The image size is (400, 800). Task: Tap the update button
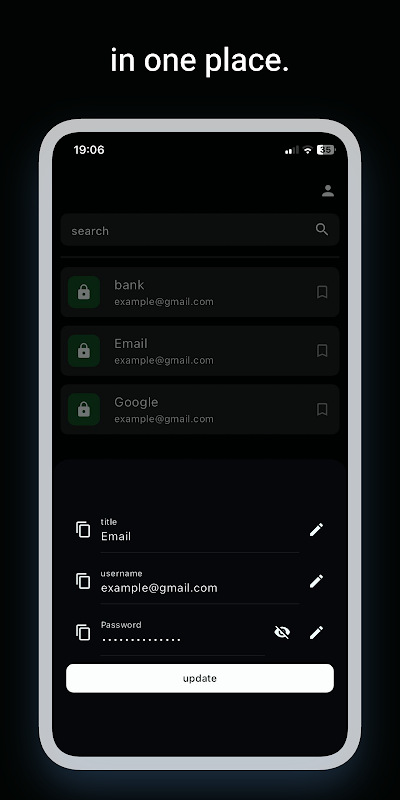(200, 678)
